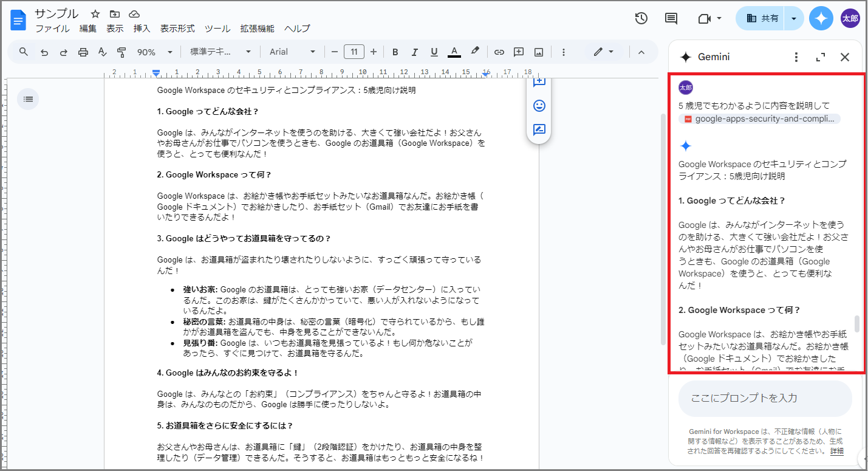868x471 pixels.
Task: Increase font size with plus button
Action: [x=374, y=52]
